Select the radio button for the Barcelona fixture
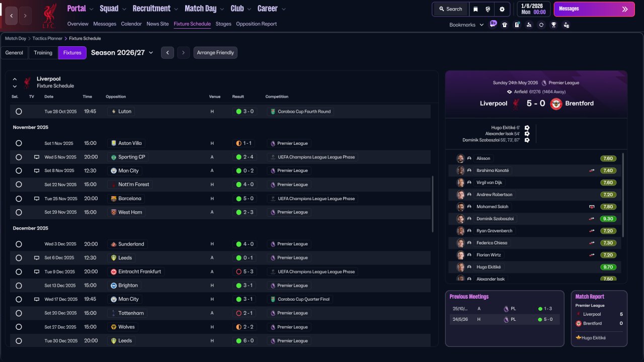Screen dimensions: 644x362 tap(19, 199)
